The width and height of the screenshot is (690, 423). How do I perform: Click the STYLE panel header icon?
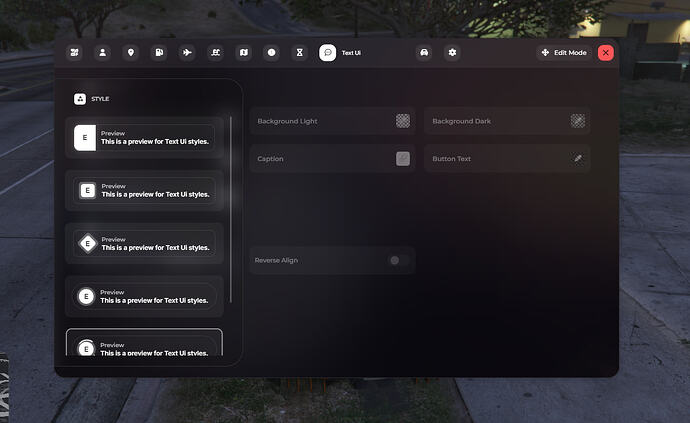[x=80, y=99]
